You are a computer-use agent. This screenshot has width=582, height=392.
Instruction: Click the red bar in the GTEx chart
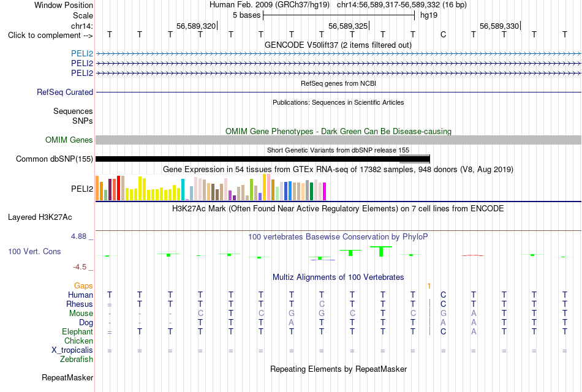(x=118, y=188)
